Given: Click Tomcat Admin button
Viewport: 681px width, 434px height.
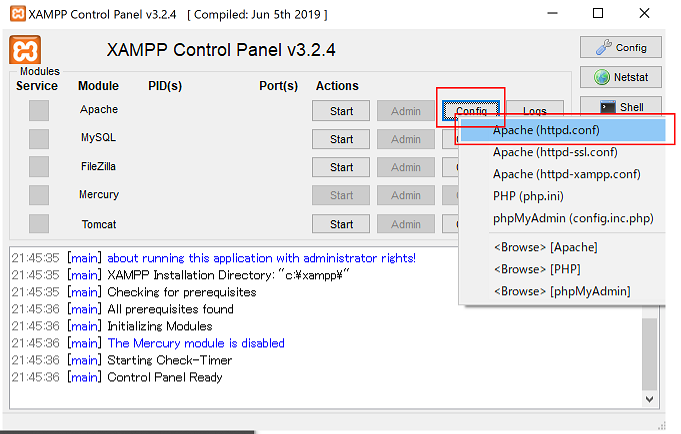Looking at the screenshot, I should click(x=406, y=224).
